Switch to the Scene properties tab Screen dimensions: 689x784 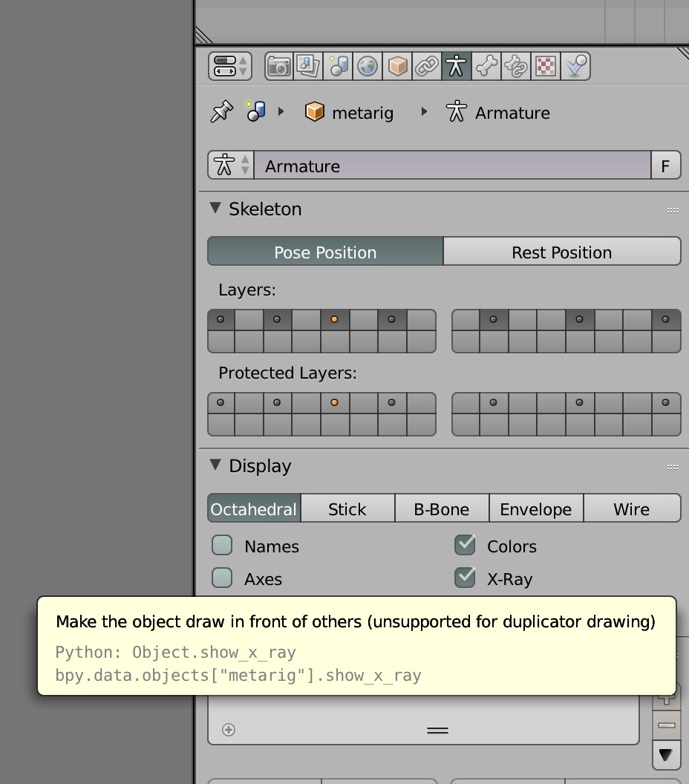tap(338, 66)
